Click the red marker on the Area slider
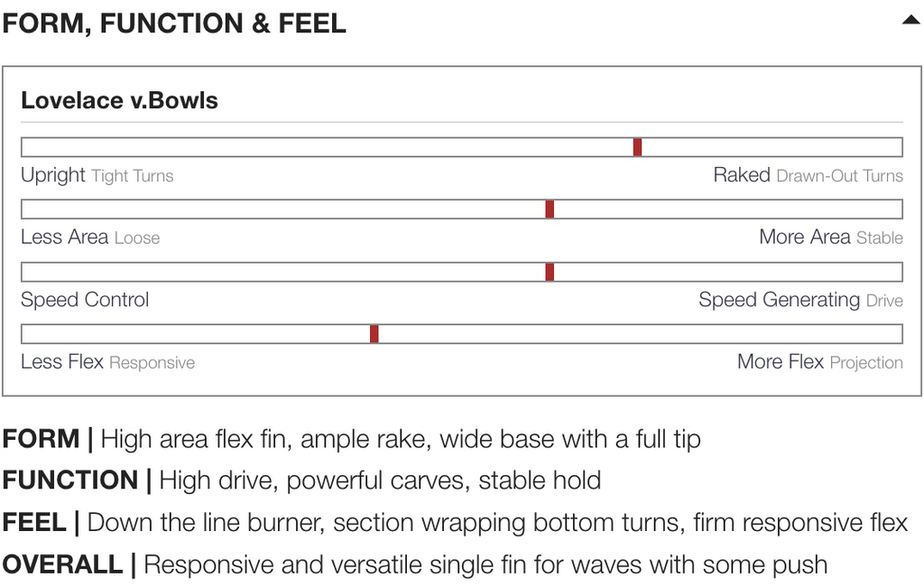Screen dimensions: 924x587 tap(550, 210)
